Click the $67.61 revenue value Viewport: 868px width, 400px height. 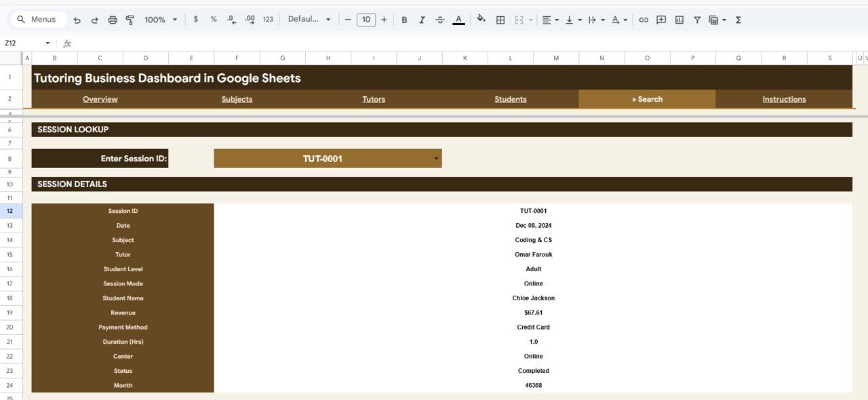533,313
